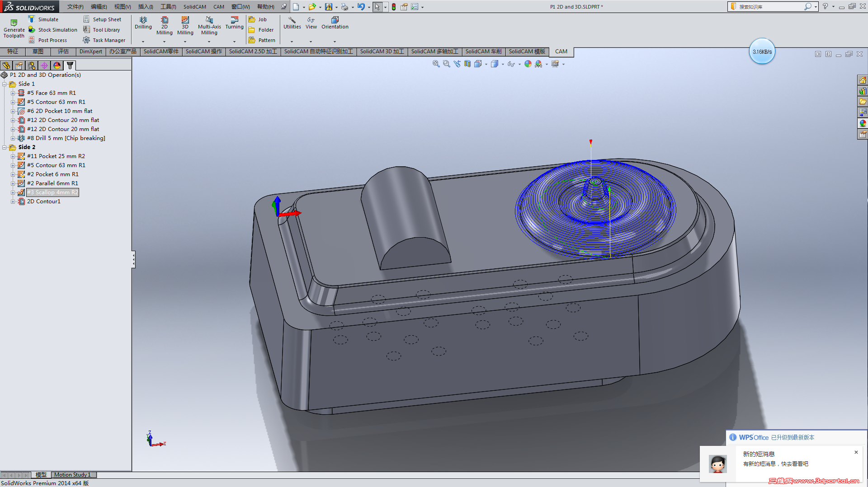Select the #2 Parallel 6mm R1 operation
Viewport: 868px width, 487px height.
coord(52,183)
